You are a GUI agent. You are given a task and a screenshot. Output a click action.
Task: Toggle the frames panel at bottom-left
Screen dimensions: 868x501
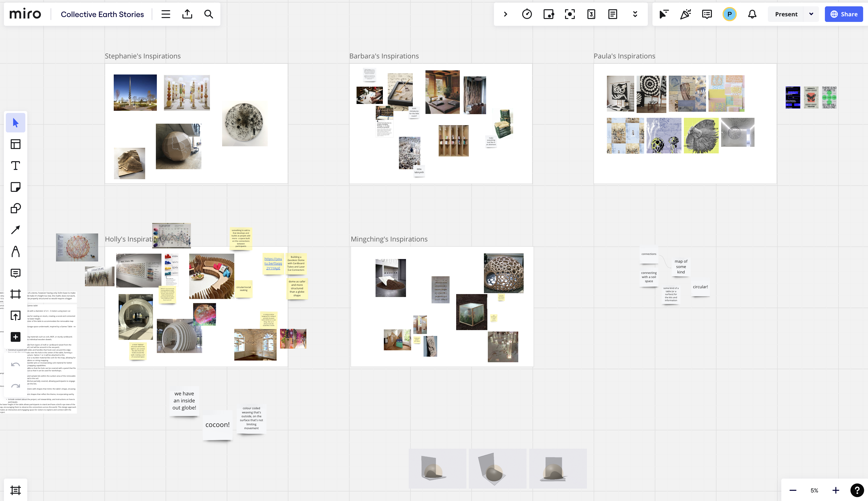tap(16, 490)
